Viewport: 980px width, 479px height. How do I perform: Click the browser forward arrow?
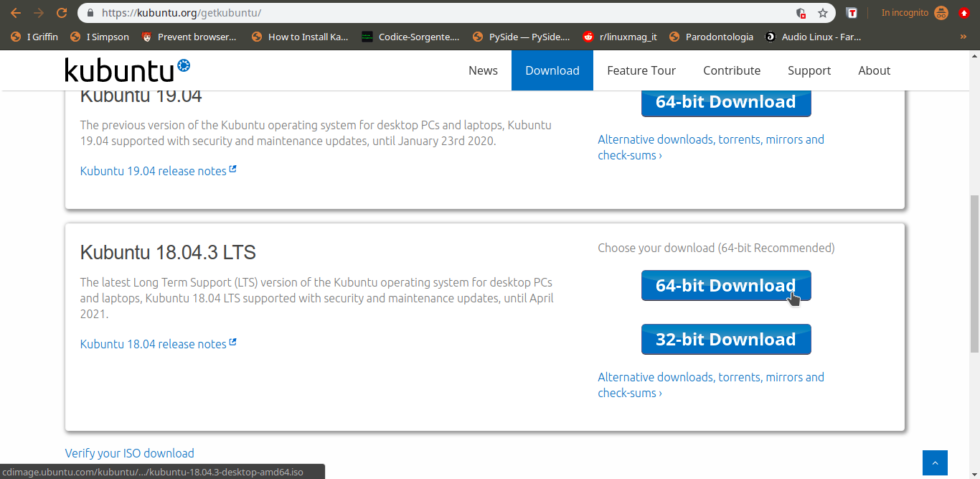(x=39, y=13)
